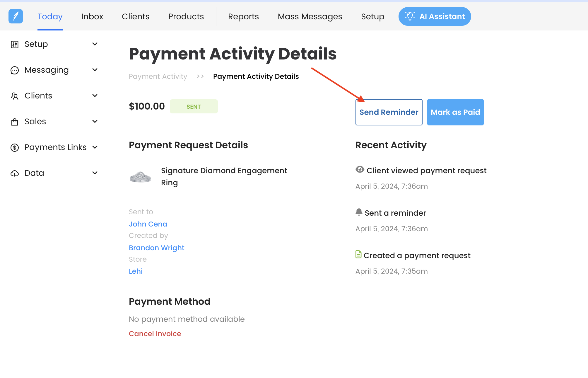
Task: Click the Setup sliders icon in sidebar
Action: point(14,44)
